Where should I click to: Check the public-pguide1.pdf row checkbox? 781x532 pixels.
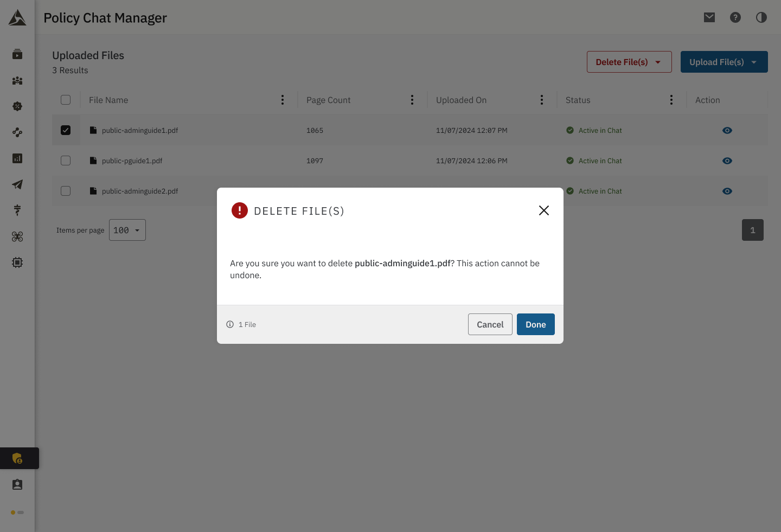pyautogui.click(x=66, y=161)
